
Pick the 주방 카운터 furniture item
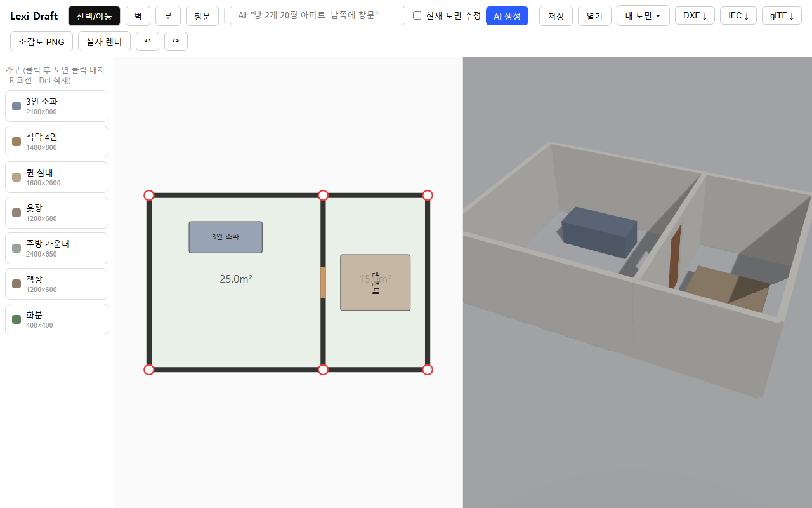click(56, 248)
